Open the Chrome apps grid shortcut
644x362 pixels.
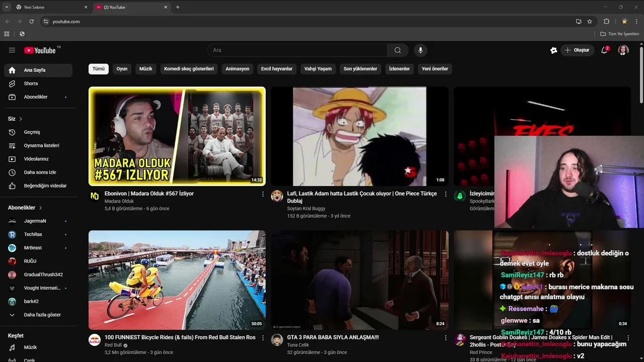pyautogui.click(x=7, y=34)
